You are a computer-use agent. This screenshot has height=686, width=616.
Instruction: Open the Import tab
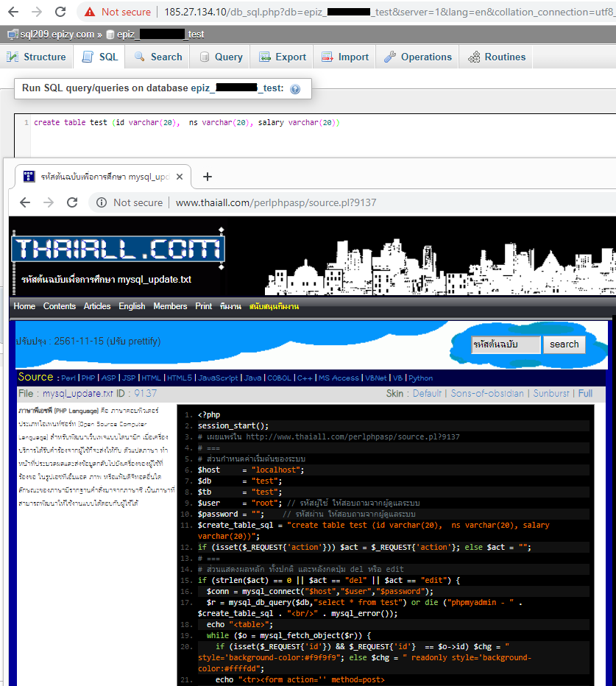tap(345, 57)
